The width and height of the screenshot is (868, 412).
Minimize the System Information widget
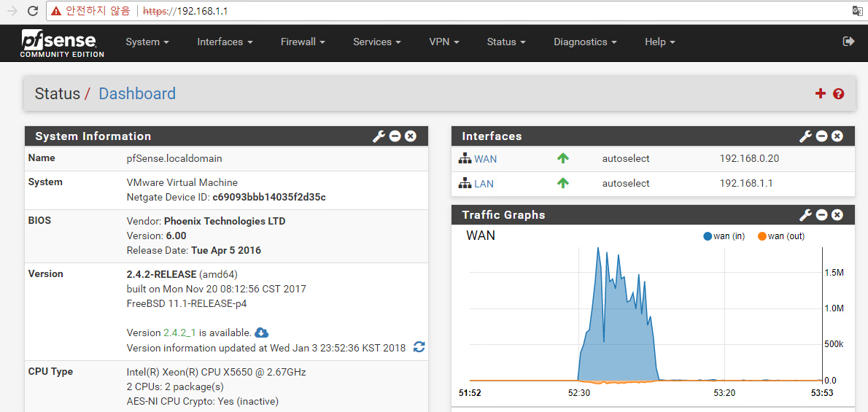point(395,136)
